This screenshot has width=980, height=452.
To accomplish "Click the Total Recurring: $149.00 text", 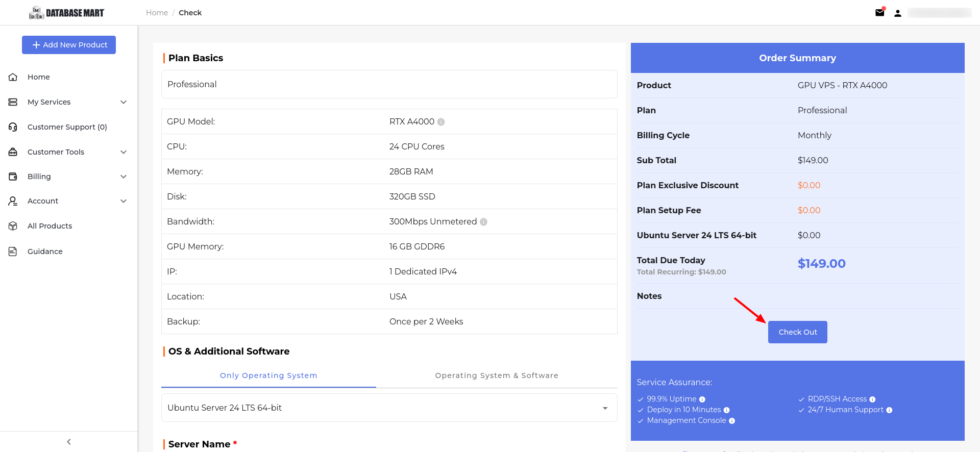I will 681,272.
